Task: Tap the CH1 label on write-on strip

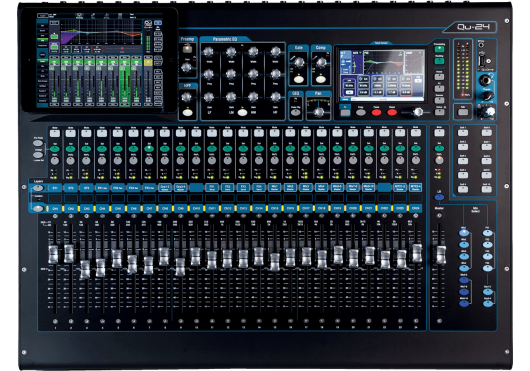Action: click(55, 208)
